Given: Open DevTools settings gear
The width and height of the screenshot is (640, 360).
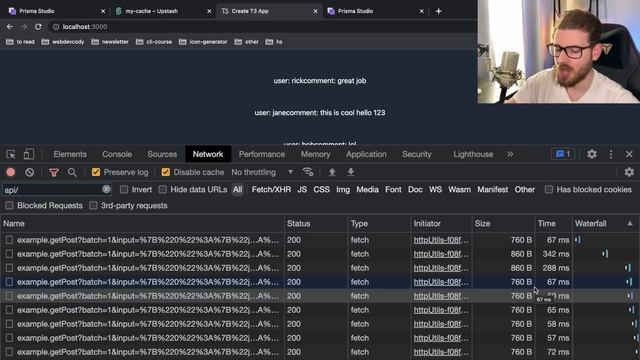Looking at the screenshot, I should pyautogui.click(x=592, y=154).
